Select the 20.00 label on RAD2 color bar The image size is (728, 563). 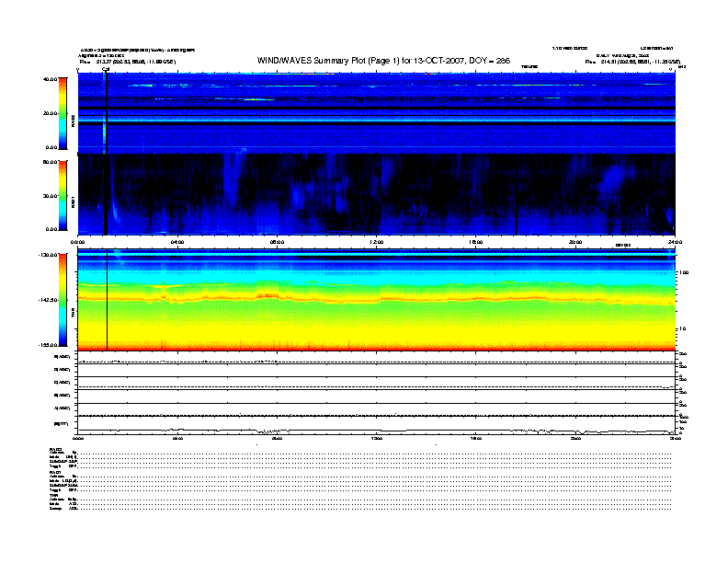point(51,113)
